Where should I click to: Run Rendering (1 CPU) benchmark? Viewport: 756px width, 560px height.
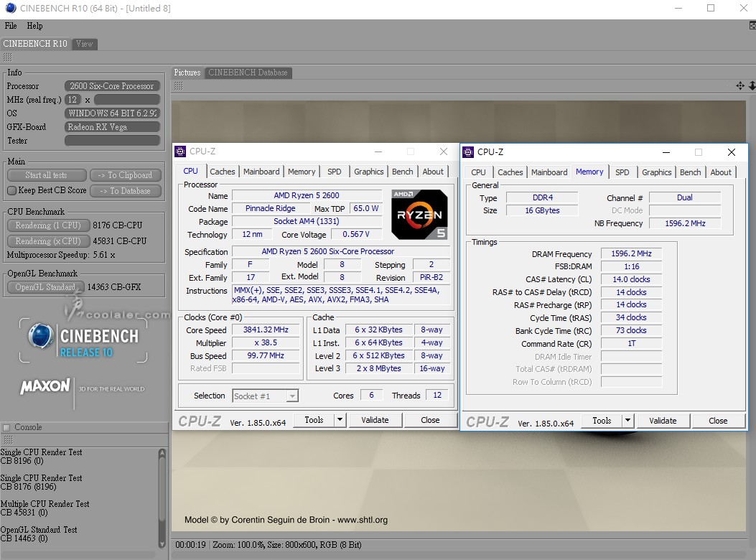point(48,225)
